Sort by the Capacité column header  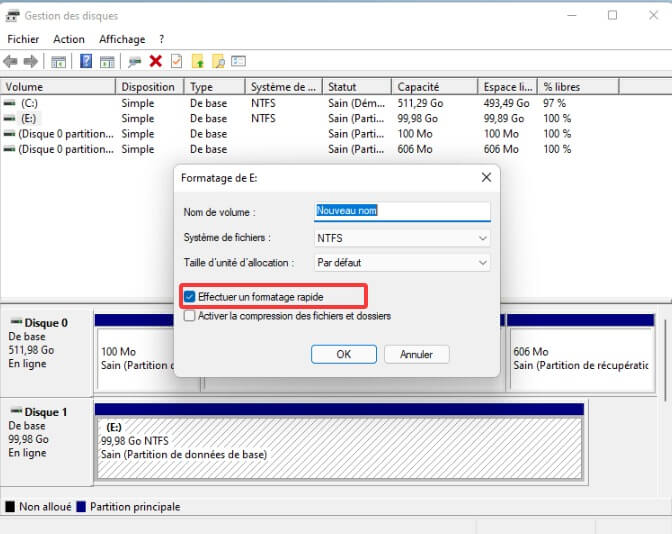tap(435, 87)
